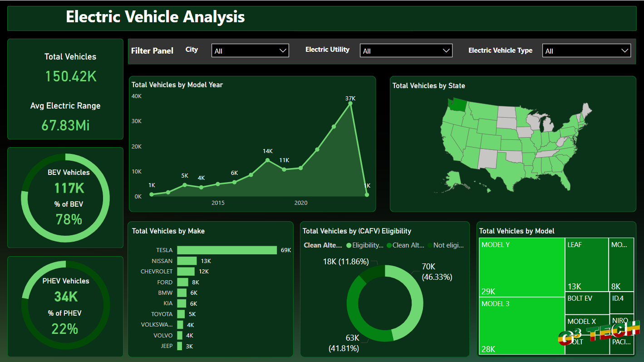Select the FORD bar in Make chart
This screenshot has width=644, height=362.
(x=183, y=282)
